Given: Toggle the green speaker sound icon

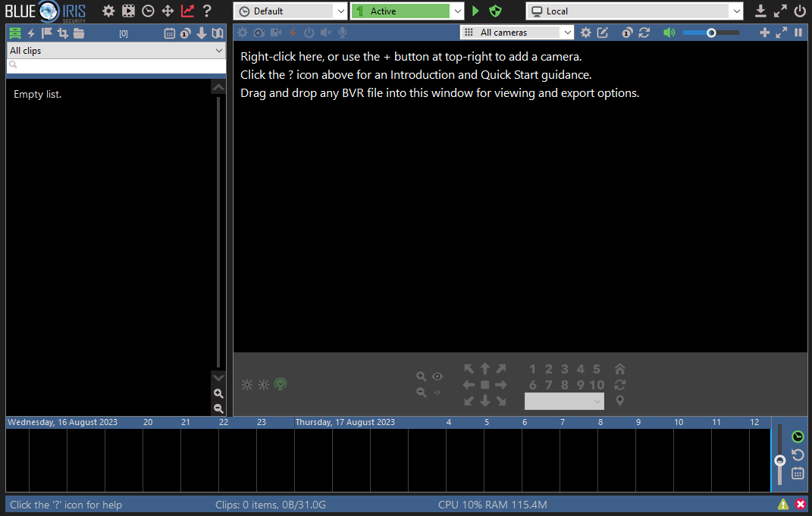Looking at the screenshot, I should (669, 33).
